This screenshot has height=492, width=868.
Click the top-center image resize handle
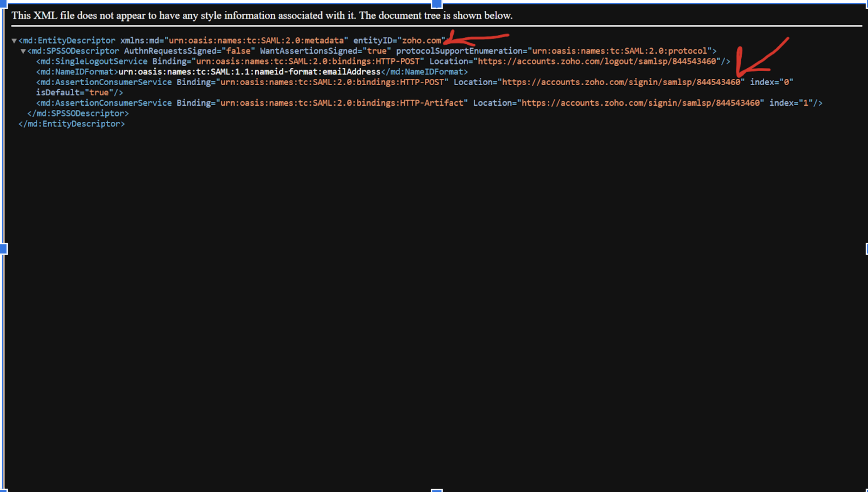coord(436,4)
